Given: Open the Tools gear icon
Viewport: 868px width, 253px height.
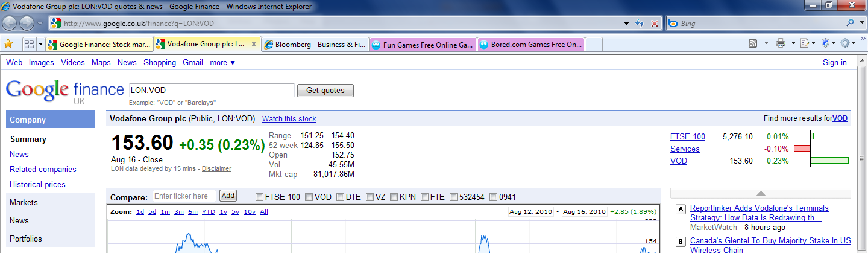Looking at the screenshot, I should click(x=846, y=43).
